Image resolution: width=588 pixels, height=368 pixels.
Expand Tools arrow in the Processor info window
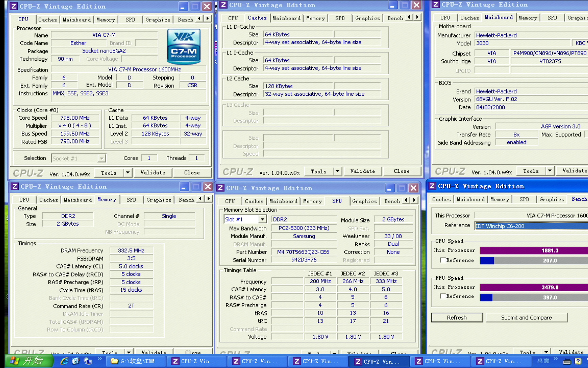pyautogui.click(x=128, y=173)
